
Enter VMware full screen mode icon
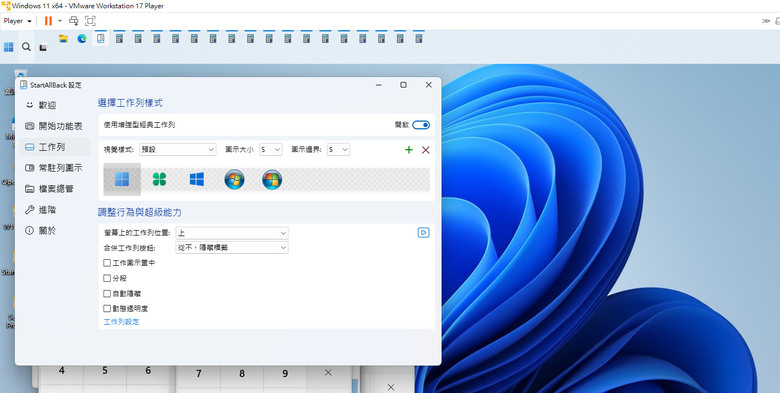pos(90,21)
